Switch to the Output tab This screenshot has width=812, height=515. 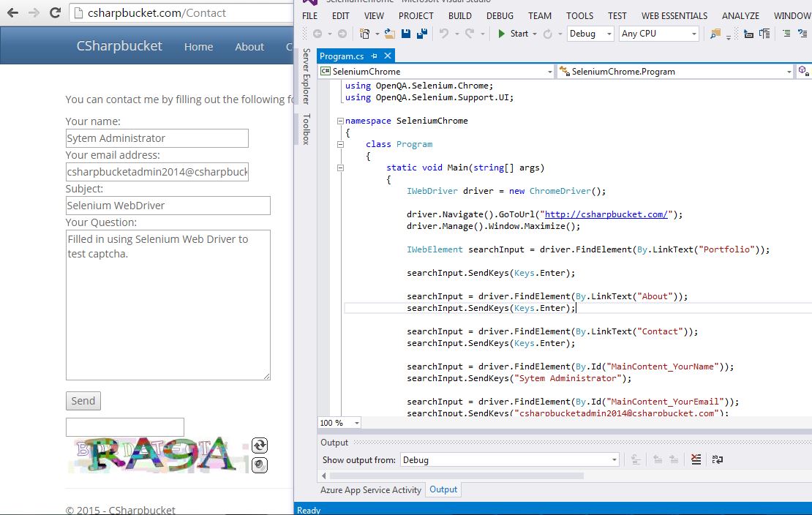[443, 489]
